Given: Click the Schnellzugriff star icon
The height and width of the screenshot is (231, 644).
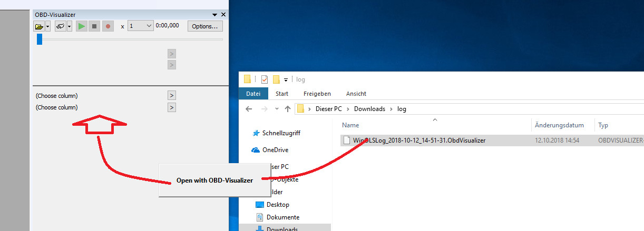Looking at the screenshot, I should click(x=256, y=133).
